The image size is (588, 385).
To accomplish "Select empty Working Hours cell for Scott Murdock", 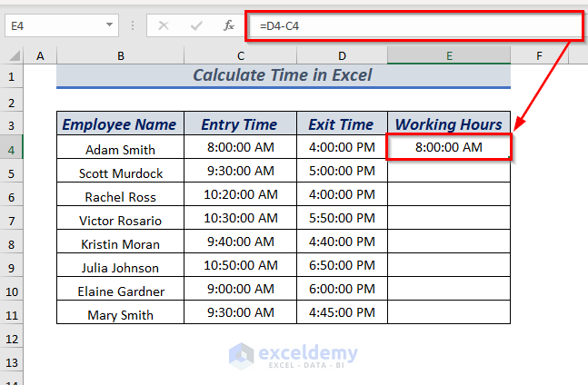I will pyautogui.click(x=449, y=171).
